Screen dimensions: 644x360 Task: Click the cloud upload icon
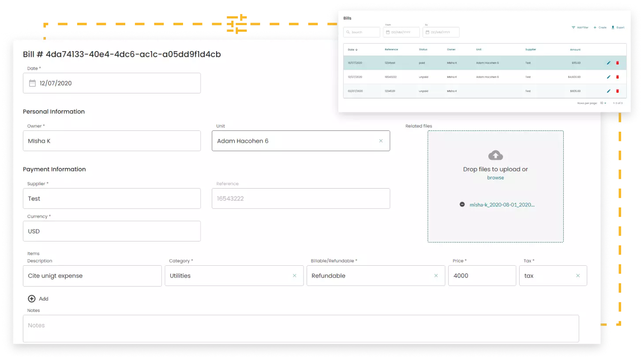pyautogui.click(x=495, y=156)
